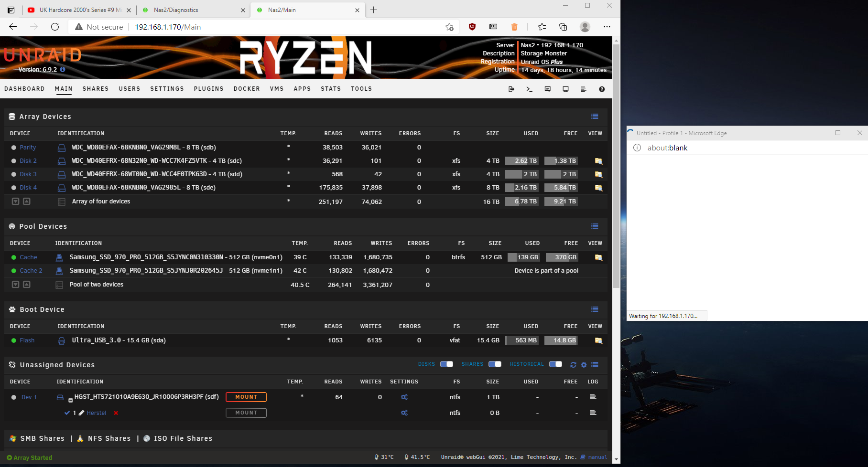Open Disk 2 device link
This screenshot has height=467, width=868.
coord(28,161)
